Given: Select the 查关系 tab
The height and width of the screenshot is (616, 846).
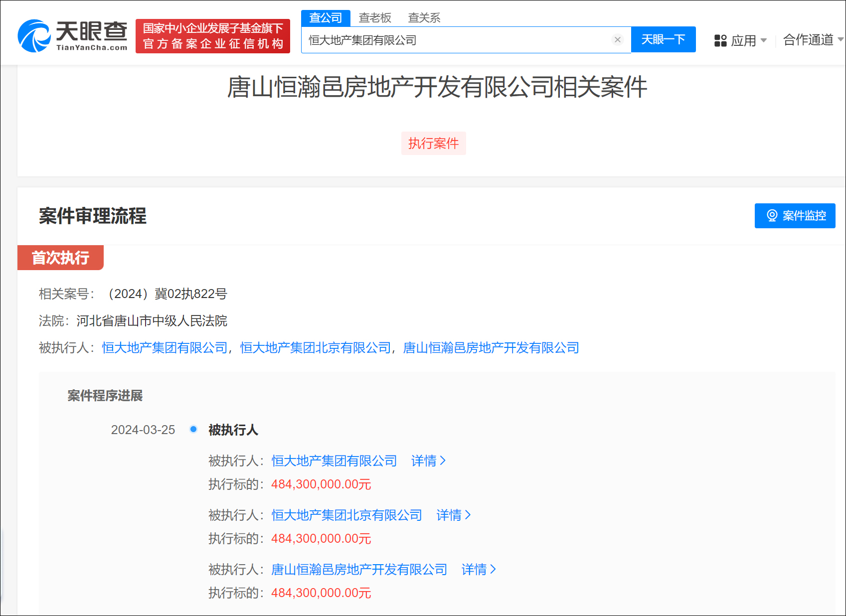Looking at the screenshot, I should [424, 18].
